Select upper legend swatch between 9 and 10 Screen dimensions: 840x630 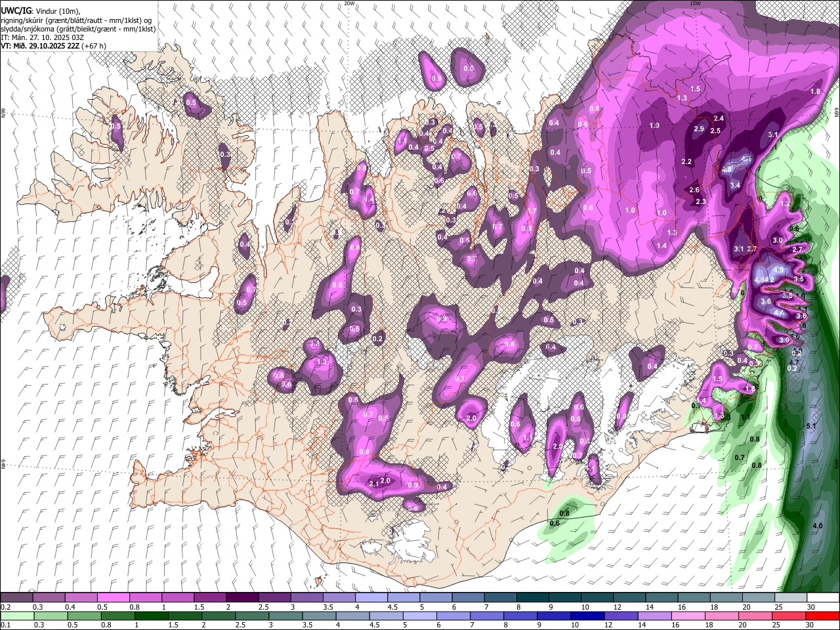coord(565,597)
